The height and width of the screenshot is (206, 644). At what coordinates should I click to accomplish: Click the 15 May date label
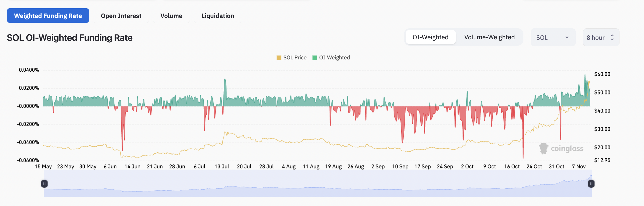43,167
